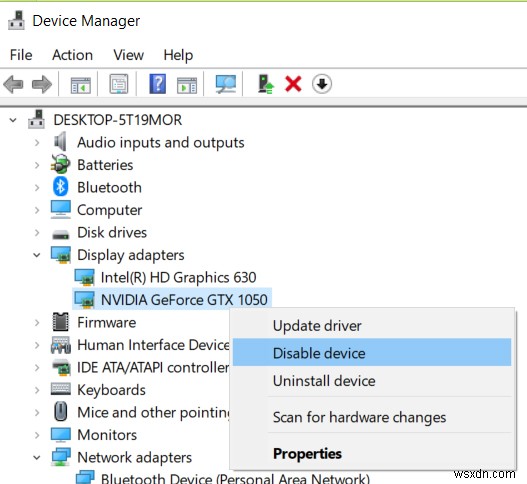Open the Action menu

(x=72, y=55)
